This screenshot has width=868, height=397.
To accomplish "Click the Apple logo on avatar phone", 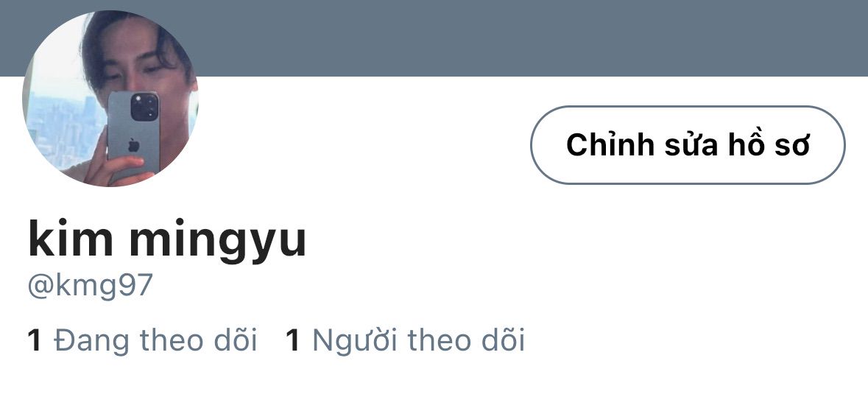I will coord(133,146).
